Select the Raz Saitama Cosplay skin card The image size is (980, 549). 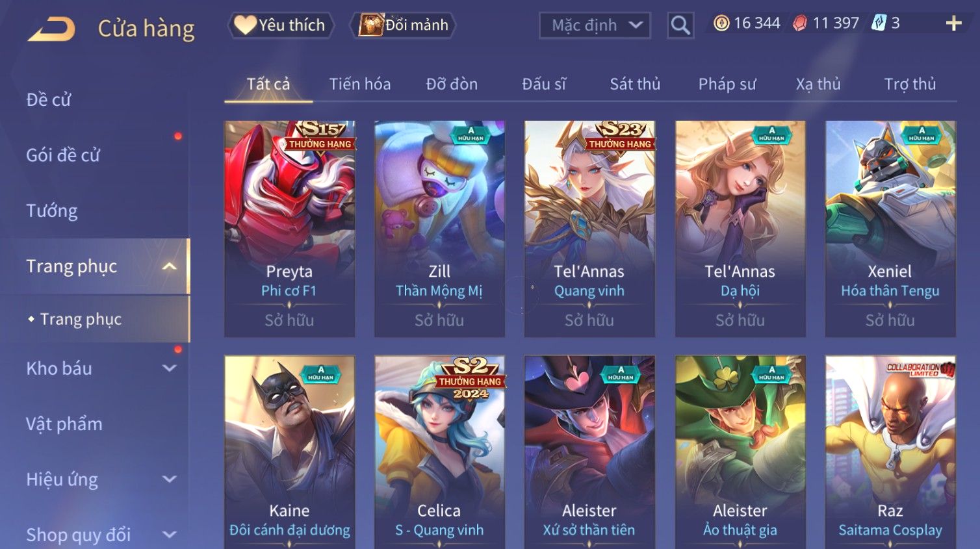(x=890, y=452)
